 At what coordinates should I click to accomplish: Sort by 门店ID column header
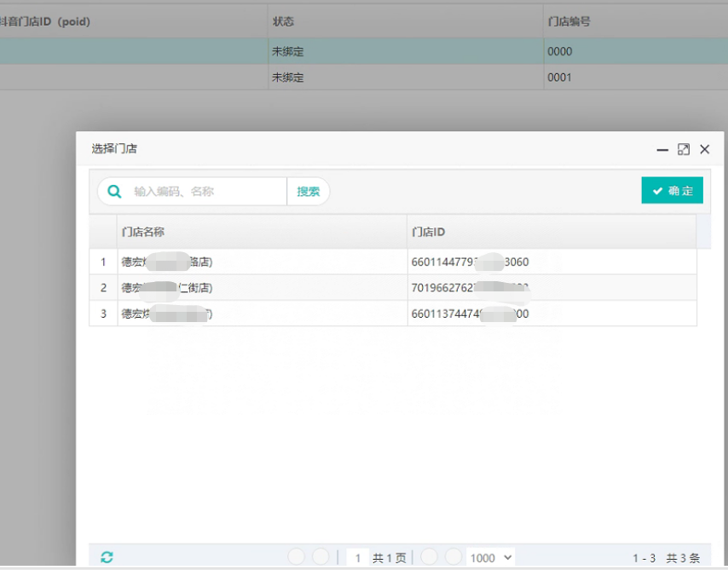click(x=551, y=232)
